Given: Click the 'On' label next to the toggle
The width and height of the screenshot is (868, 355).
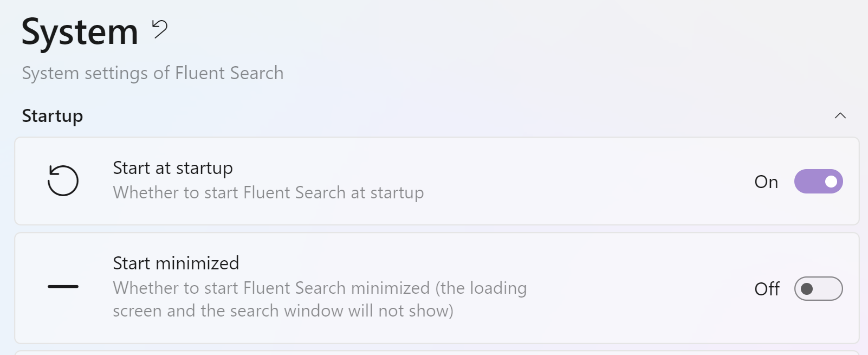Looking at the screenshot, I should [x=766, y=182].
